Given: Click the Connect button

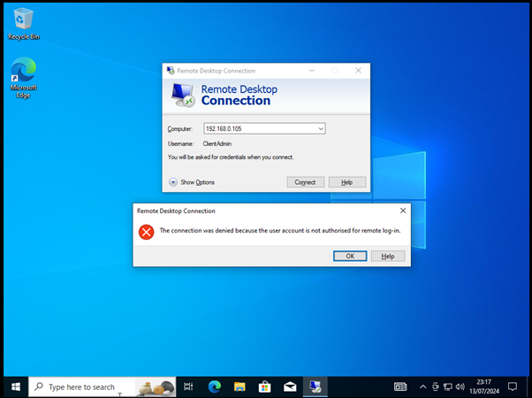Looking at the screenshot, I should (305, 182).
